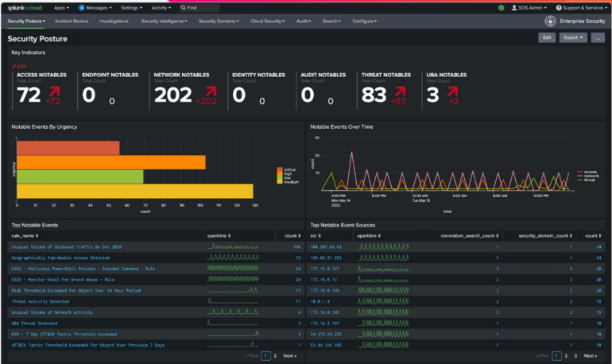Click Access Notables red trend arrow
Screen dimensions: 612x364
(55, 91)
